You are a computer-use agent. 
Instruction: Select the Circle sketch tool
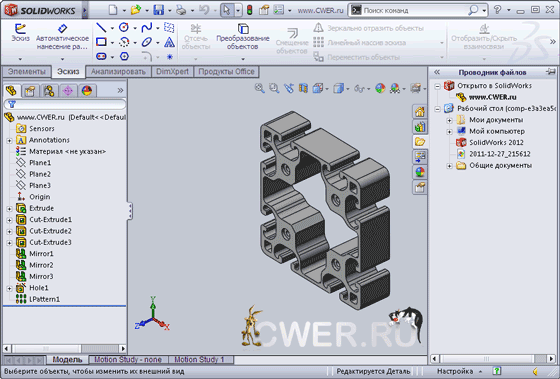point(124,27)
